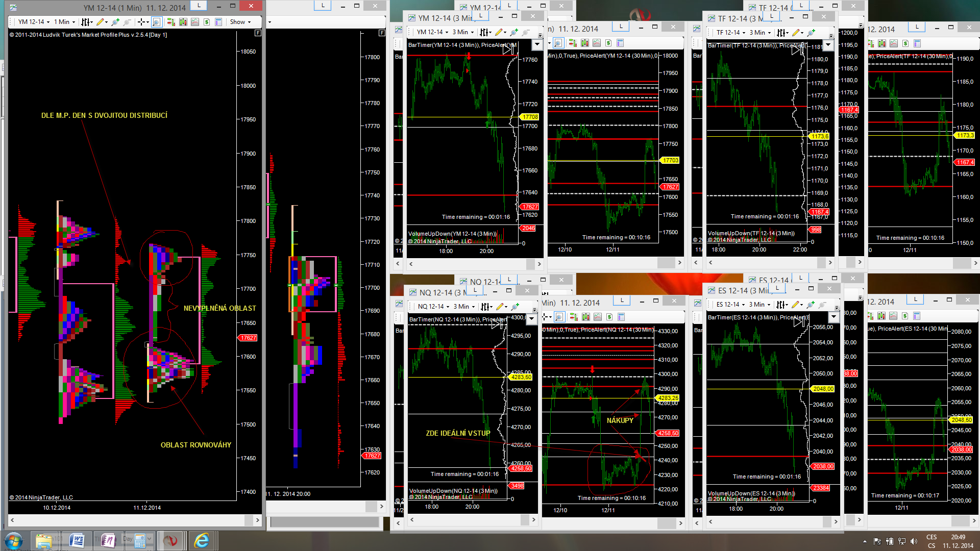Toggle the L link button on YM 1 Min window

click(x=199, y=6)
